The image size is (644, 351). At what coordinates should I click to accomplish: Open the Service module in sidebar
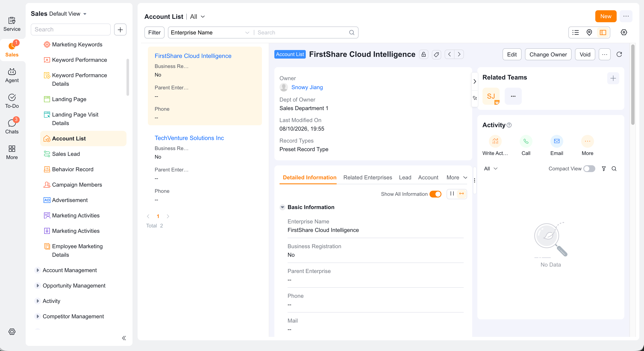point(12,24)
